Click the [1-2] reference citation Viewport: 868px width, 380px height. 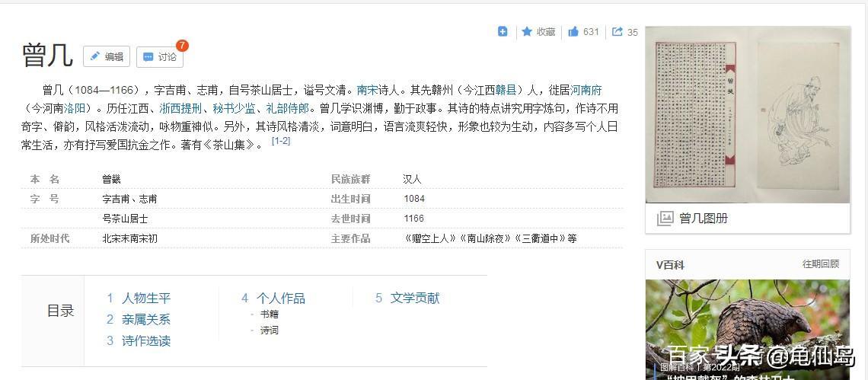(x=281, y=141)
